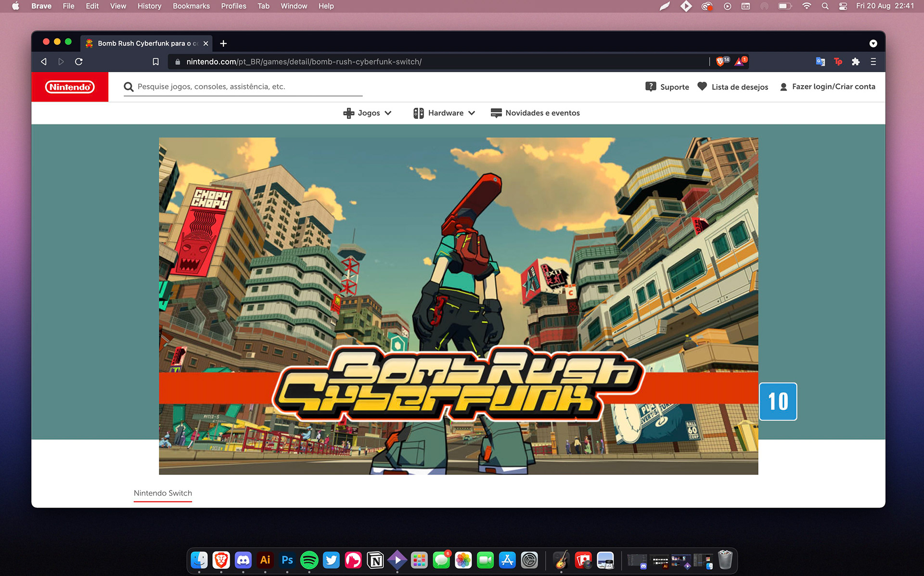
Task: Expand the Jogos dropdown menu
Action: (x=367, y=113)
